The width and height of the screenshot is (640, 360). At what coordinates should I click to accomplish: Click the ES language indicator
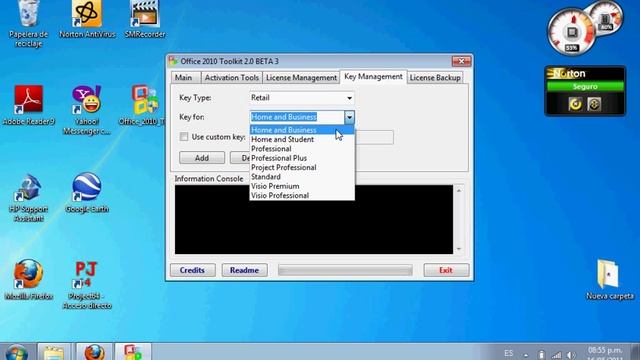point(509,353)
